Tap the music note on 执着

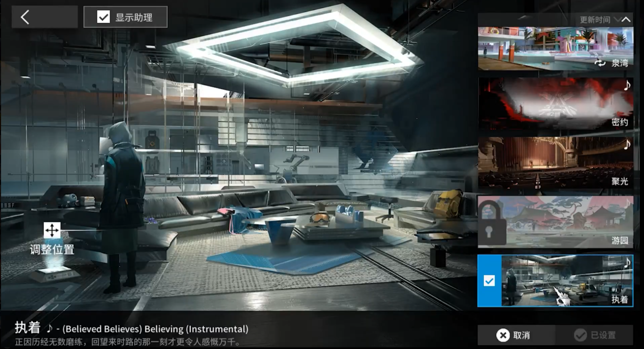(x=627, y=263)
